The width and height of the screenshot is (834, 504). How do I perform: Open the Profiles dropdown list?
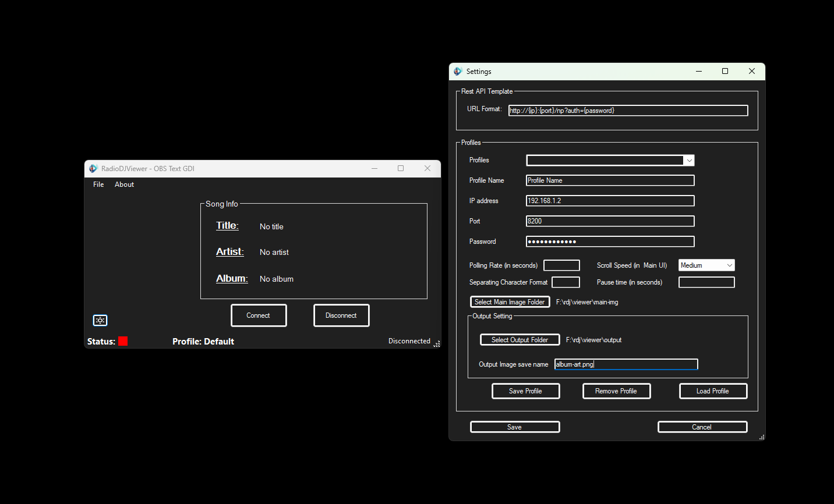click(689, 161)
